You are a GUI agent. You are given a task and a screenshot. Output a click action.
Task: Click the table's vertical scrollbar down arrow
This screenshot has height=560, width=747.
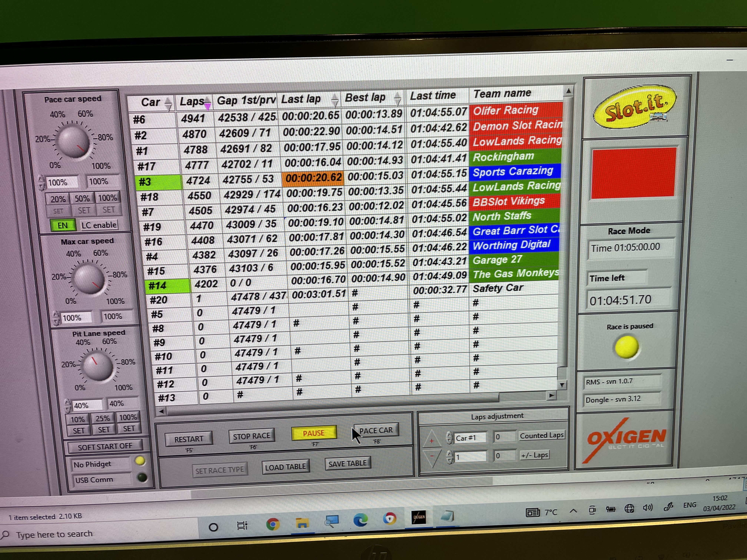[x=562, y=384]
